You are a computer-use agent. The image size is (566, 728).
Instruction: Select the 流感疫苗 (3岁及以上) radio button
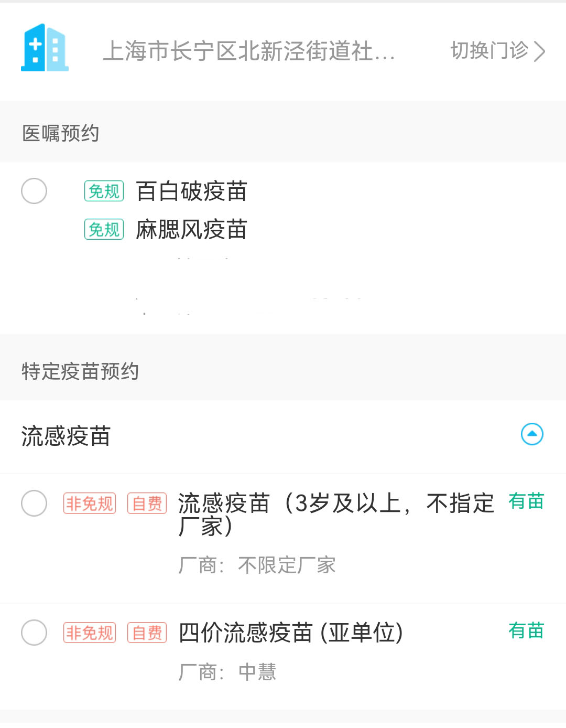34,504
